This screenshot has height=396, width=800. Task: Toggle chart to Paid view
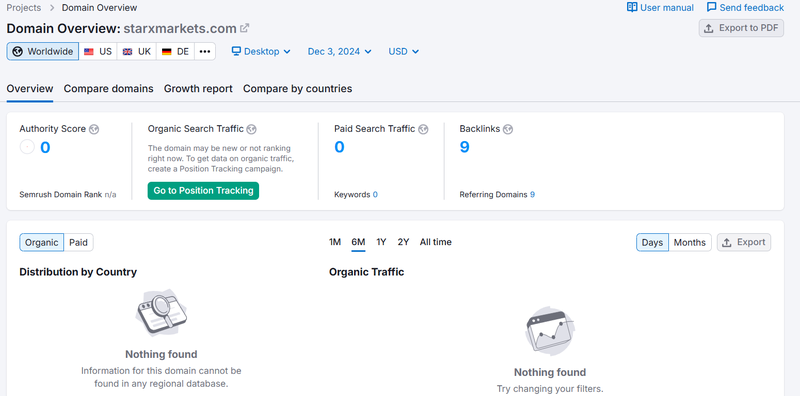tap(79, 242)
